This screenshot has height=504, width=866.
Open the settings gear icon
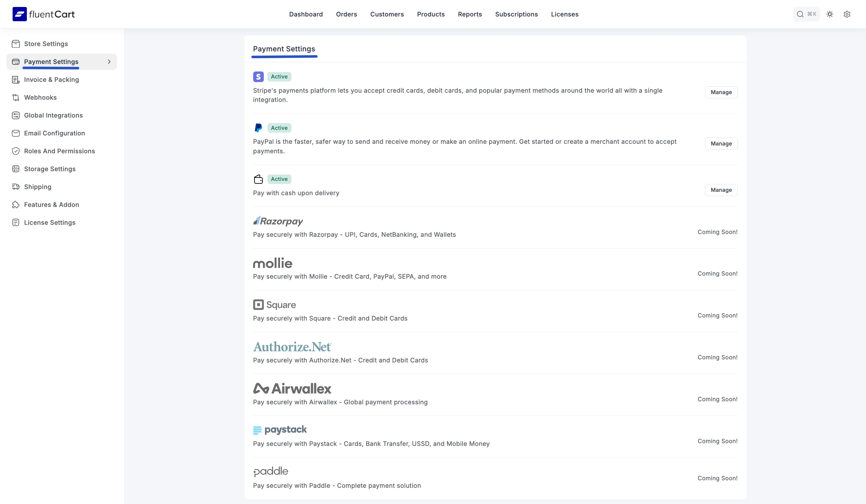click(847, 14)
